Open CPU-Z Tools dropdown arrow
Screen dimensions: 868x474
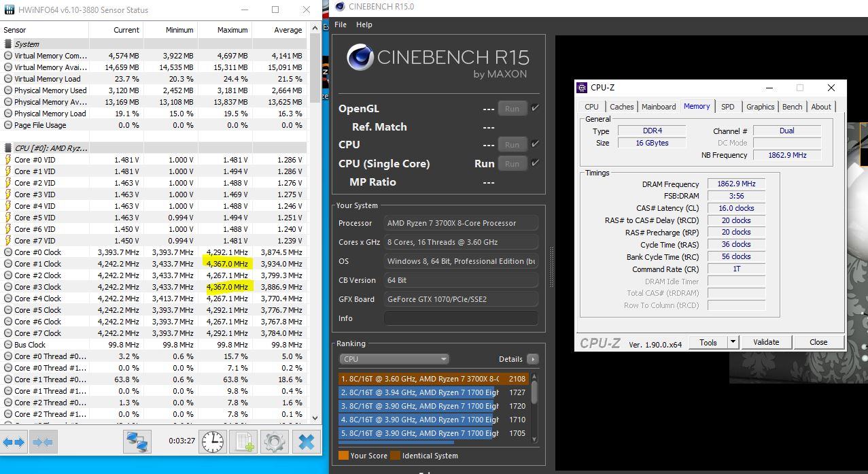point(733,342)
